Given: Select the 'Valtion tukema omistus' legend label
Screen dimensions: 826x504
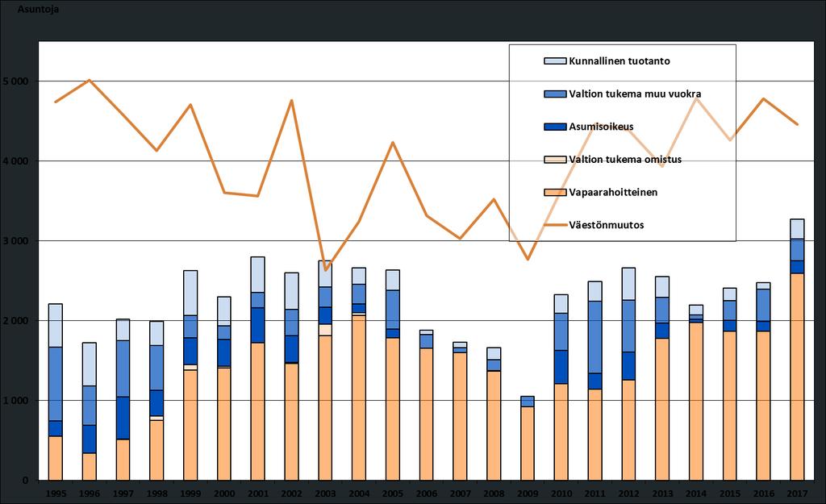Looking at the screenshot, I should [x=625, y=160].
